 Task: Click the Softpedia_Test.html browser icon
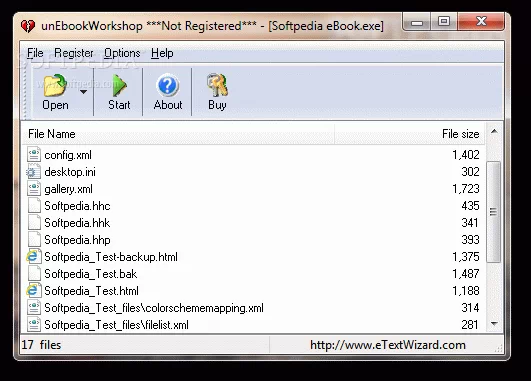tap(34, 291)
